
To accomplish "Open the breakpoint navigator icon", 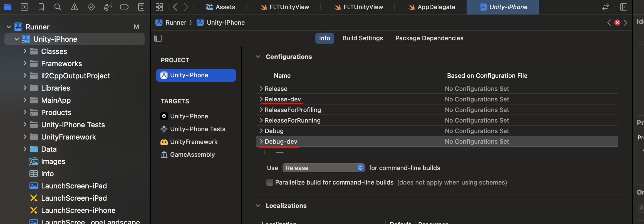I will 124,7.
